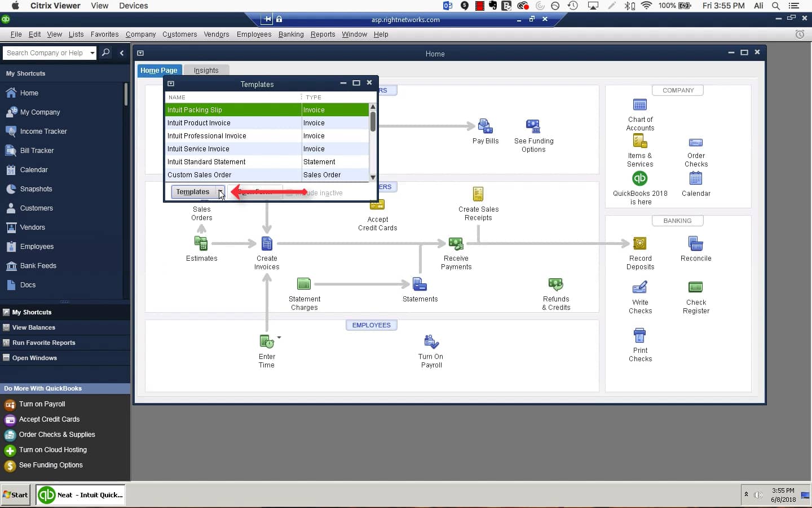Viewport: 812px width, 508px height.
Task: Open the Reports menu
Action: click(323, 34)
